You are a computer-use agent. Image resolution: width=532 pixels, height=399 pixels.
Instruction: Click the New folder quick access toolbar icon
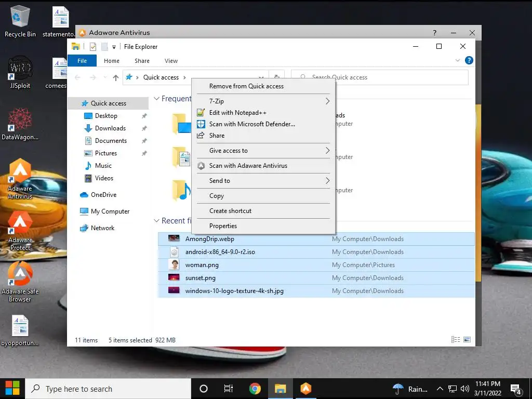pos(104,47)
